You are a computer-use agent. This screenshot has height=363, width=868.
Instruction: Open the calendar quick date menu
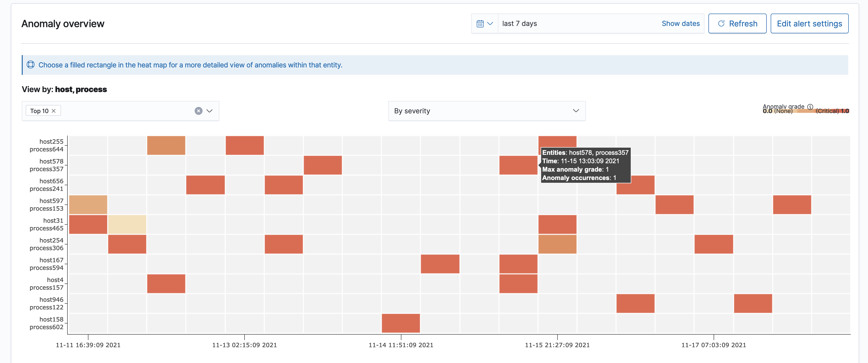(485, 23)
